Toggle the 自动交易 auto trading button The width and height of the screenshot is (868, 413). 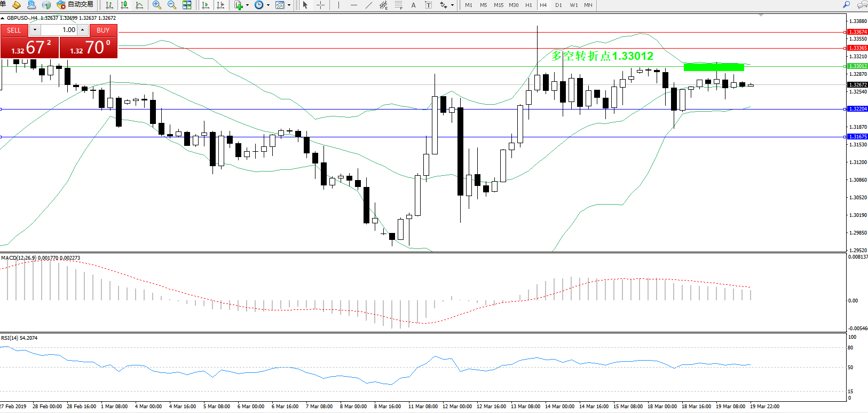pos(75,5)
